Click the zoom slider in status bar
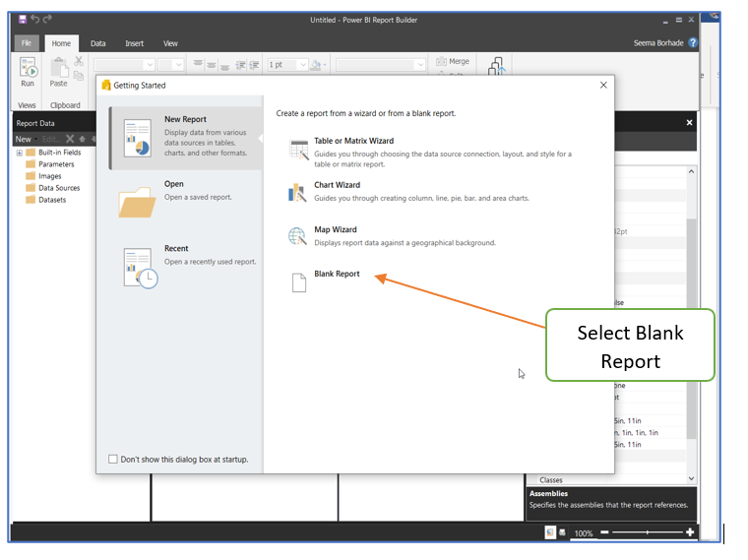The image size is (748, 560). tap(647, 532)
